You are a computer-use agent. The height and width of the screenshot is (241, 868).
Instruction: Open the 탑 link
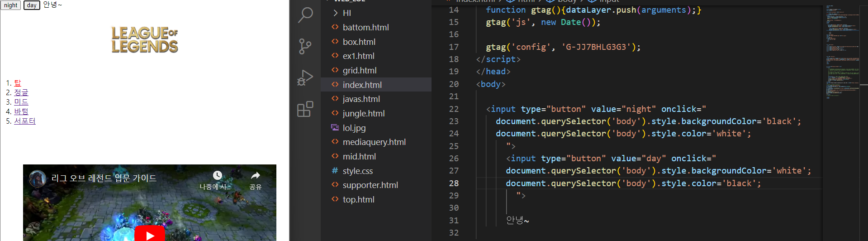coord(18,83)
